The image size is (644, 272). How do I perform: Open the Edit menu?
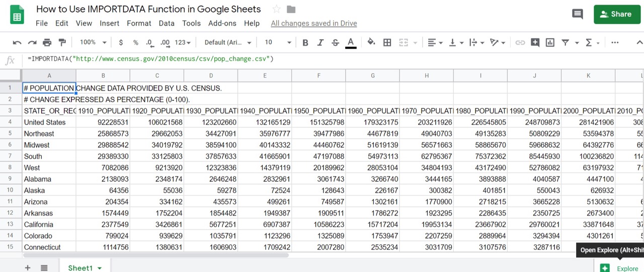click(62, 23)
